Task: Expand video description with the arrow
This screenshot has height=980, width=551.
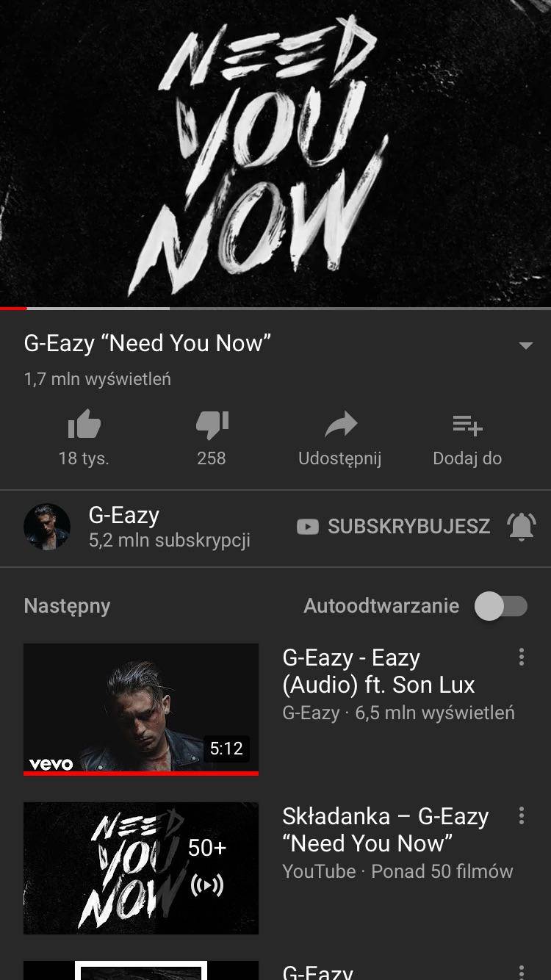Action: point(525,345)
